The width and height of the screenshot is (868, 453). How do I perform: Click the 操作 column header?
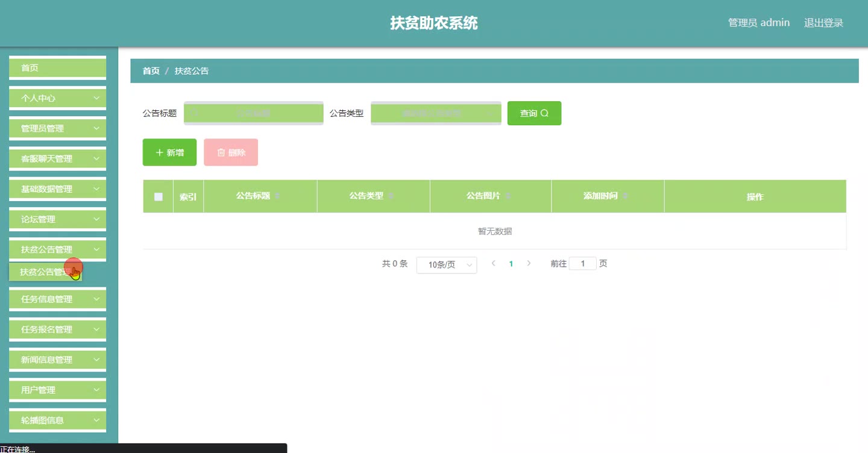[x=755, y=196]
